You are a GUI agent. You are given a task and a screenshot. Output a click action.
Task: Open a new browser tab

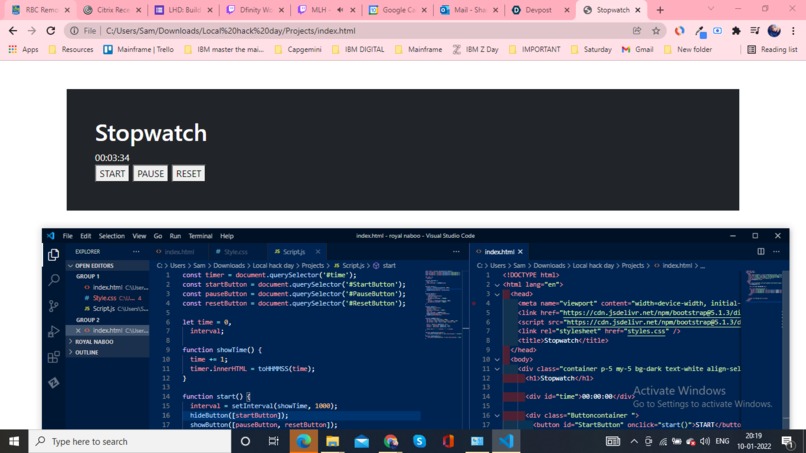(x=660, y=10)
